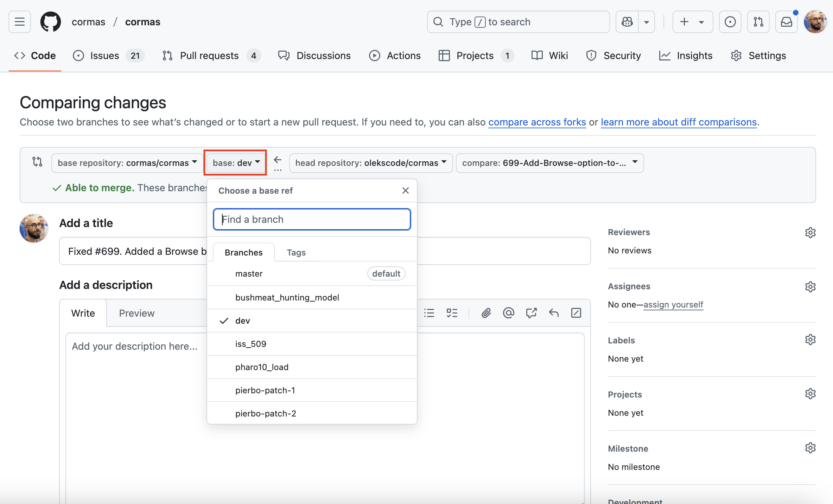Click the attach files paperclip icon

(x=486, y=313)
